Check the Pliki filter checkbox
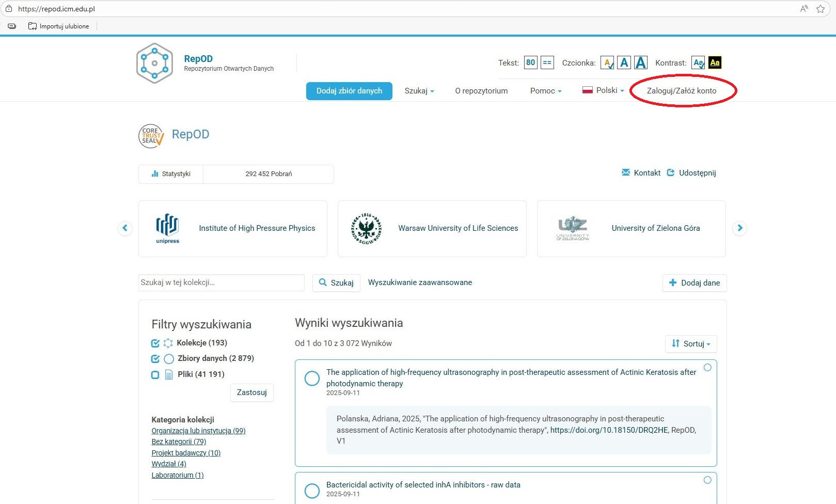 point(155,375)
